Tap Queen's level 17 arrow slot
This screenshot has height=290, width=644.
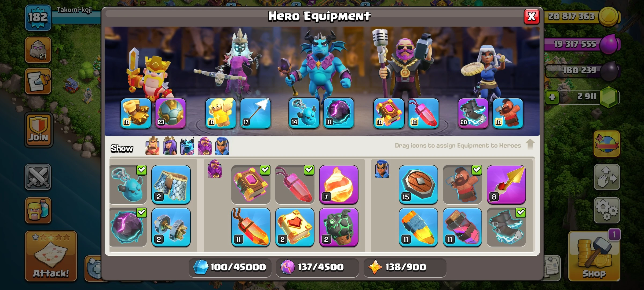point(255,113)
